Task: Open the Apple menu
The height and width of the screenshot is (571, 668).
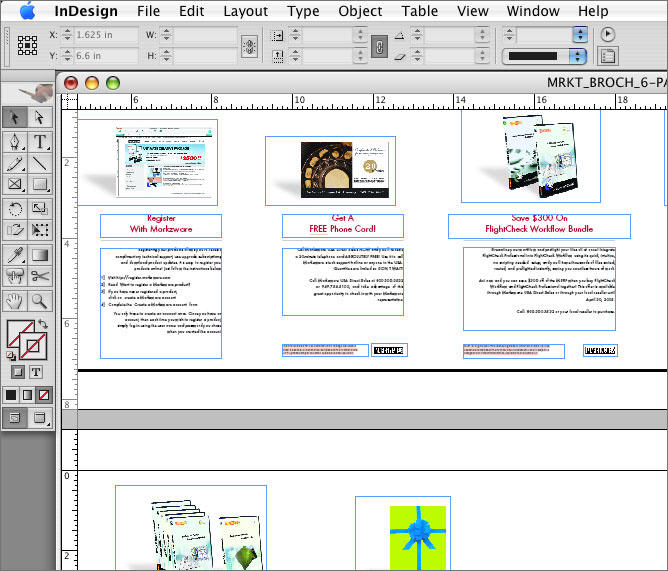Action: 28,11
